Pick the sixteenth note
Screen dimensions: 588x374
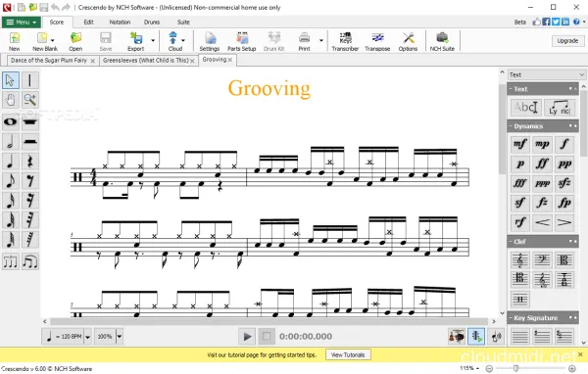pyautogui.click(x=11, y=201)
